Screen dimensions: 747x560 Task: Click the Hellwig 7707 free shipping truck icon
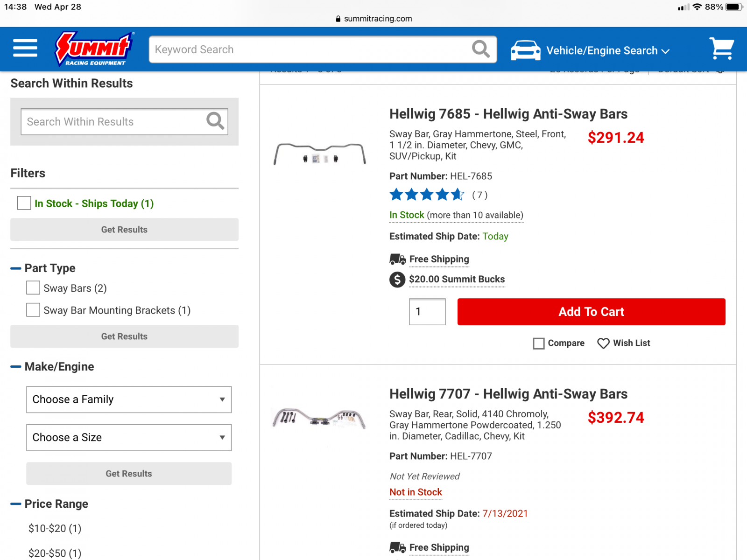[x=398, y=547]
